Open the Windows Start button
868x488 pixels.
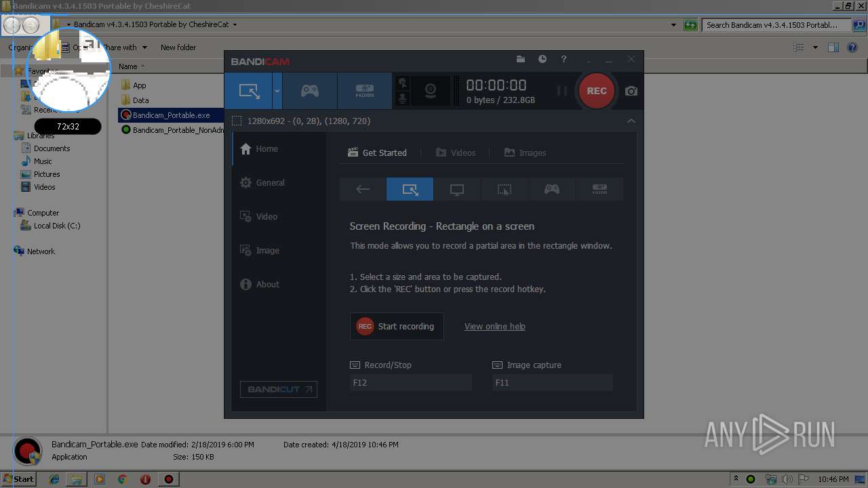(x=18, y=479)
